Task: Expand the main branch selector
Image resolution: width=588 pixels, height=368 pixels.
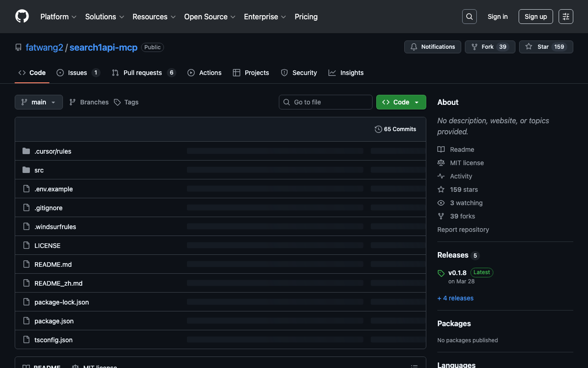Action: coord(39,102)
